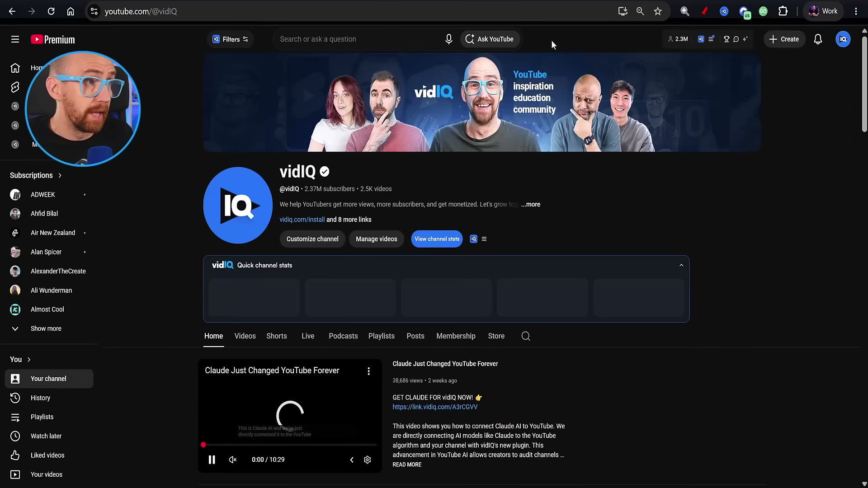Switch to the Live tab
Screen dimensions: 868x488
[x=308, y=336]
